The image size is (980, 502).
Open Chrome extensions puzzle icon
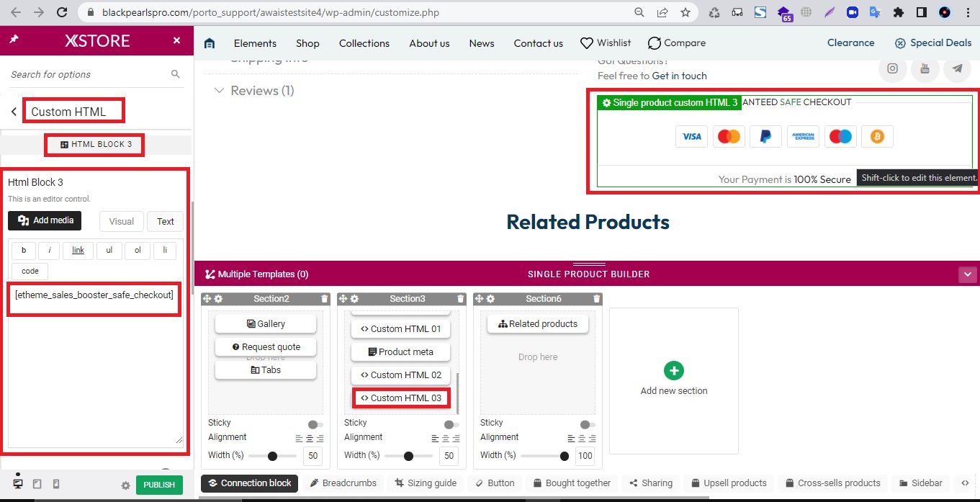(898, 12)
